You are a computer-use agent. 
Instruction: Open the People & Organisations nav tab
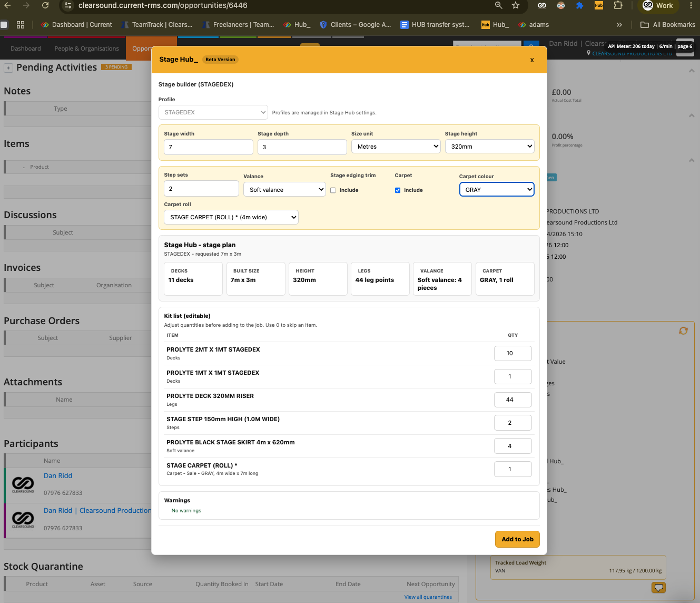point(87,48)
